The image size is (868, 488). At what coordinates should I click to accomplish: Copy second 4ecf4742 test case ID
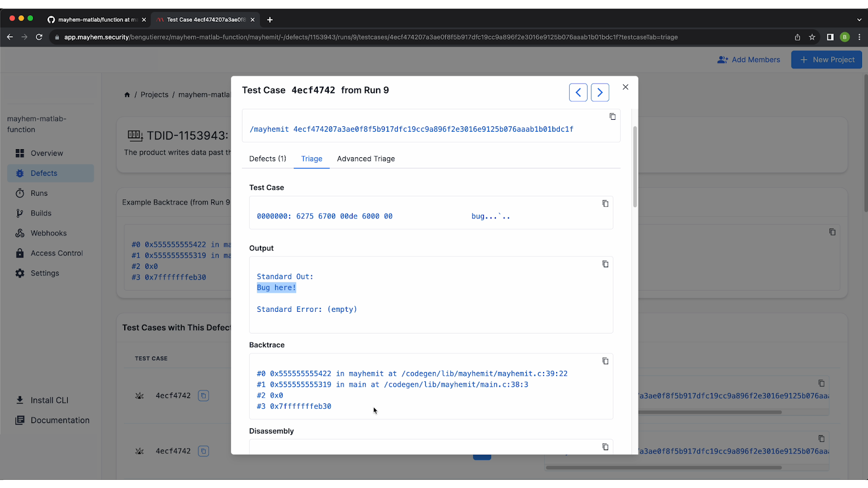tap(203, 451)
